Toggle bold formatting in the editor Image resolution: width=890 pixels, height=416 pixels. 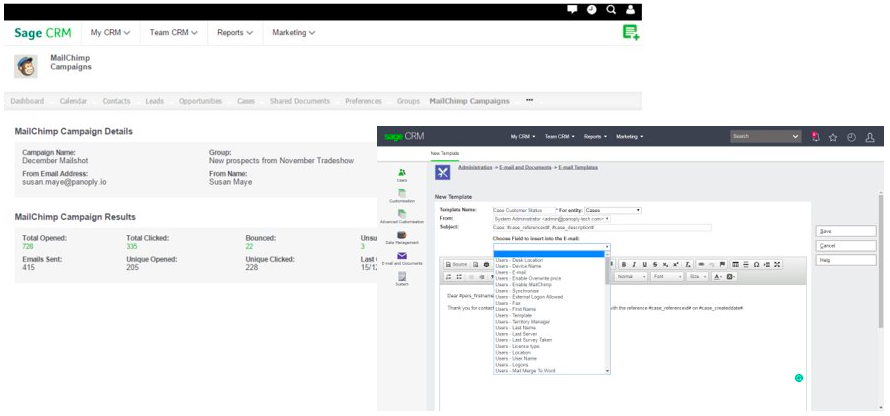pos(624,264)
